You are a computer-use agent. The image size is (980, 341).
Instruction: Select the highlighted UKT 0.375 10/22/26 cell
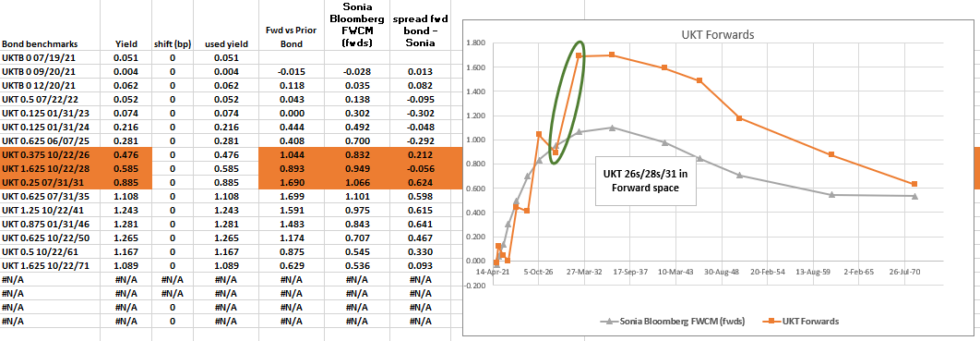coord(51,153)
